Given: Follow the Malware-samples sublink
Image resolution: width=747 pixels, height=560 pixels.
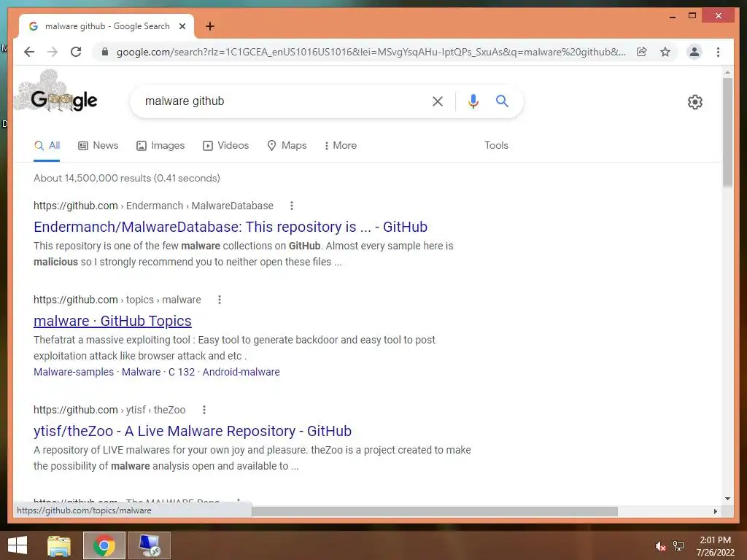Looking at the screenshot, I should click(x=74, y=372).
